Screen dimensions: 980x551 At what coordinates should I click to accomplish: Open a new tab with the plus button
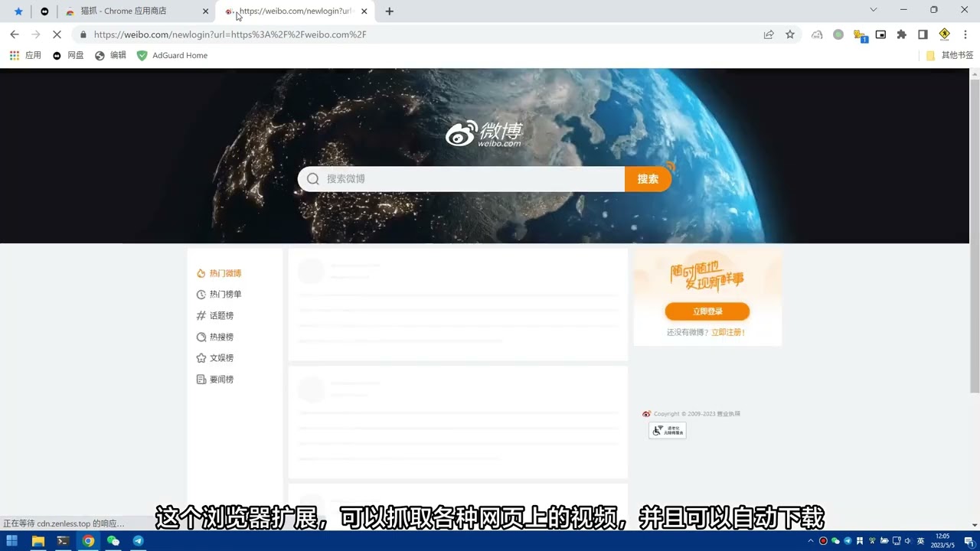(x=390, y=11)
